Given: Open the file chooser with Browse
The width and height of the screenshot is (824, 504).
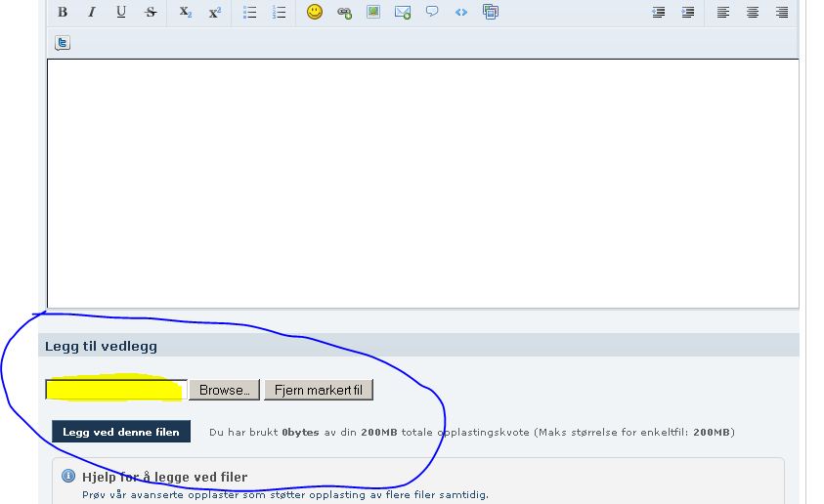Looking at the screenshot, I should pyautogui.click(x=225, y=390).
